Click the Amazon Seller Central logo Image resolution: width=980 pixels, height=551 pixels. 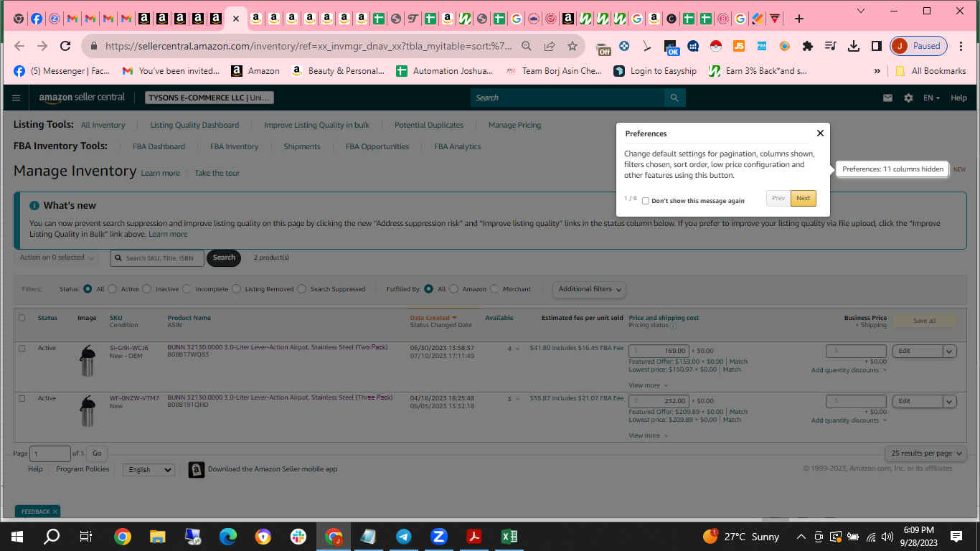coord(82,98)
